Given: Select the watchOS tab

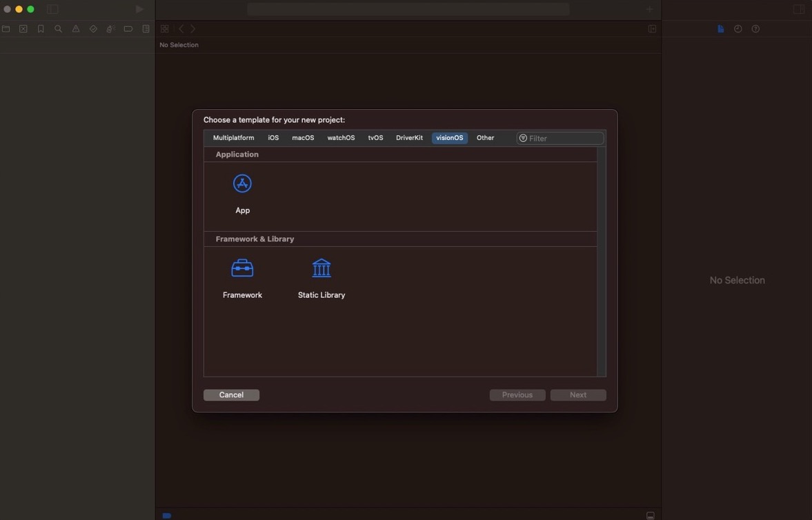Looking at the screenshot, I should pos(341,138).
